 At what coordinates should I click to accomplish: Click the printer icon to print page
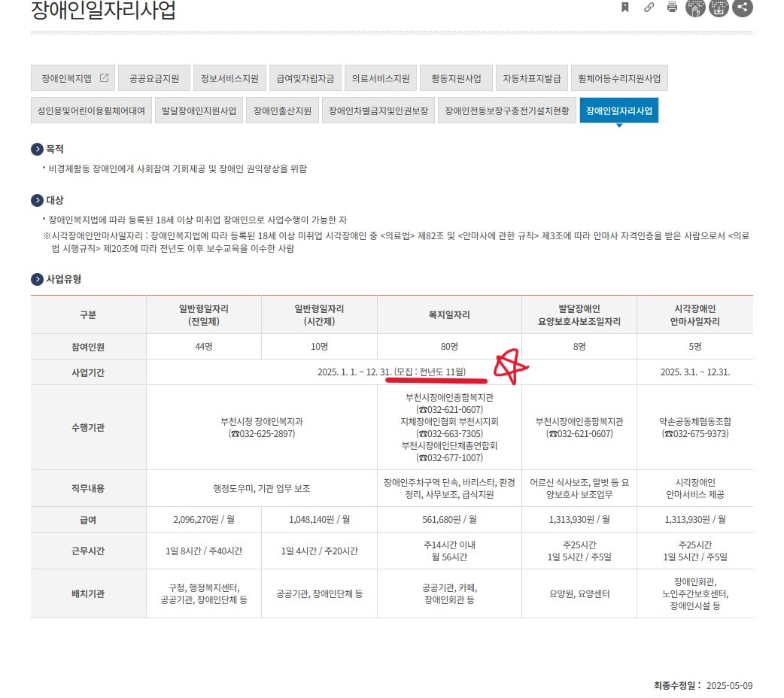pyautogui.click(x=672, y=8)
